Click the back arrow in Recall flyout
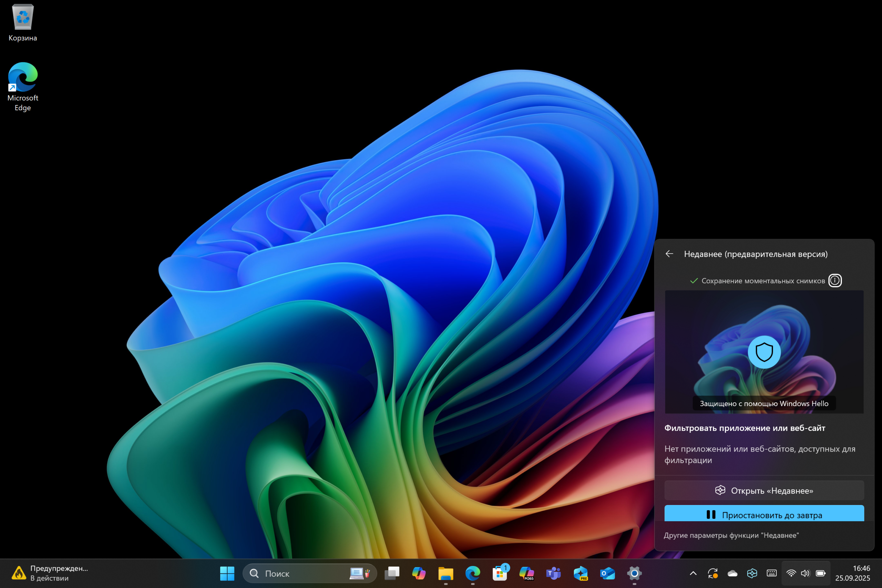The image size is (882, 588). [669, 254]
